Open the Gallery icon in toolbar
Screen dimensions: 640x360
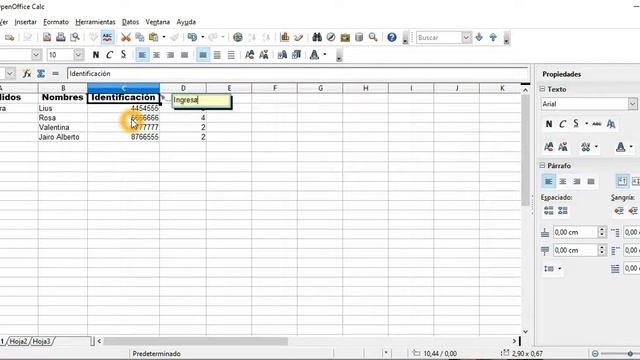(345, 38)
